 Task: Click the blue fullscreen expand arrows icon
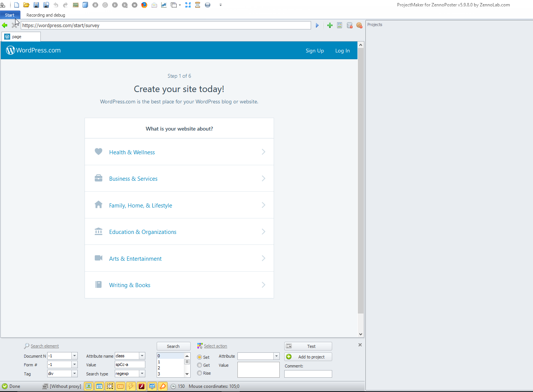[x=188, y=5]
